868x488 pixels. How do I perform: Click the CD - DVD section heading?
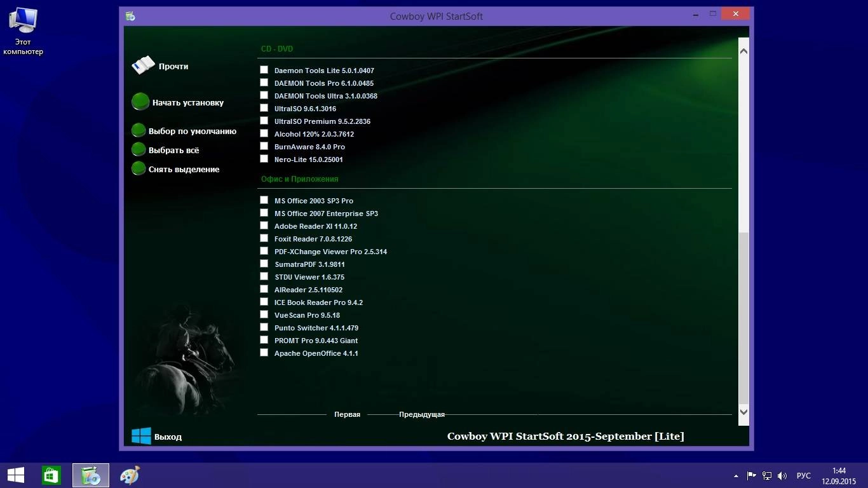click(x=277, y=48)
